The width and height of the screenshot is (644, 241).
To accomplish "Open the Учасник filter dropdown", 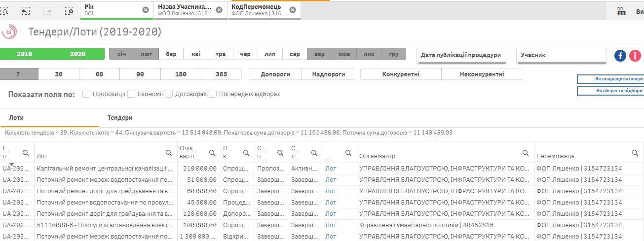I will (x=561, y=56).
